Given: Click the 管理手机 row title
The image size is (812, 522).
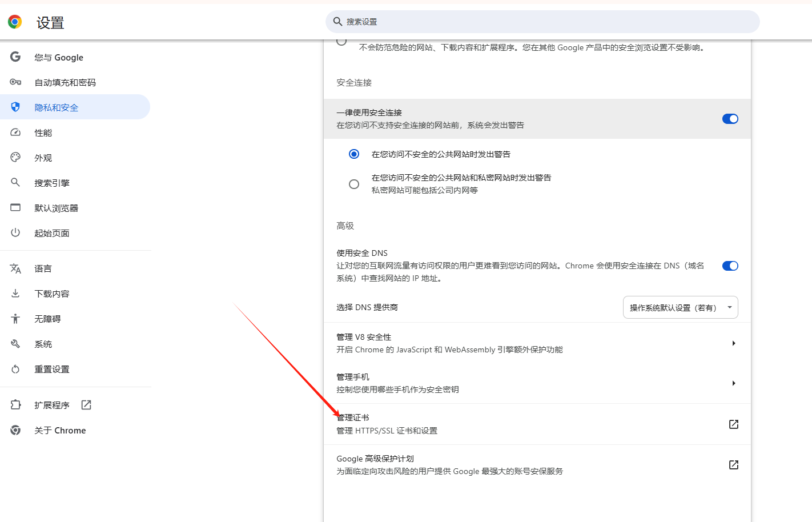Looking at the screenshot, I should click(353, 377).
